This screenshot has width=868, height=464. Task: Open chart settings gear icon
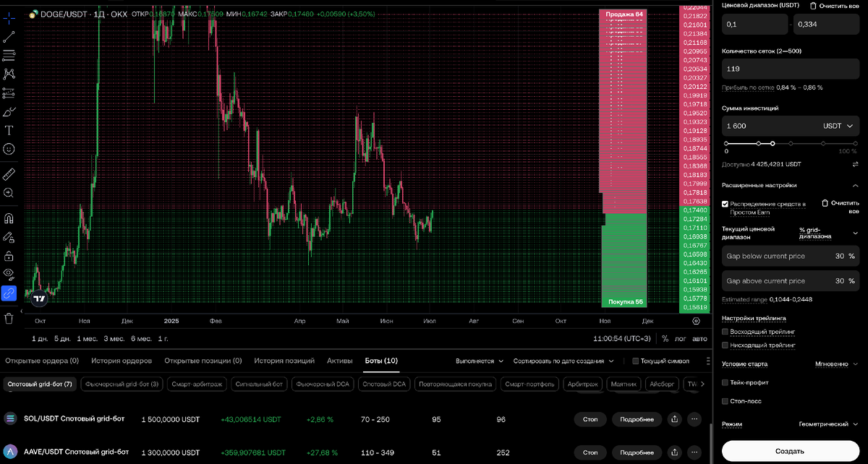pyautogui.click(x=696, y=320)
